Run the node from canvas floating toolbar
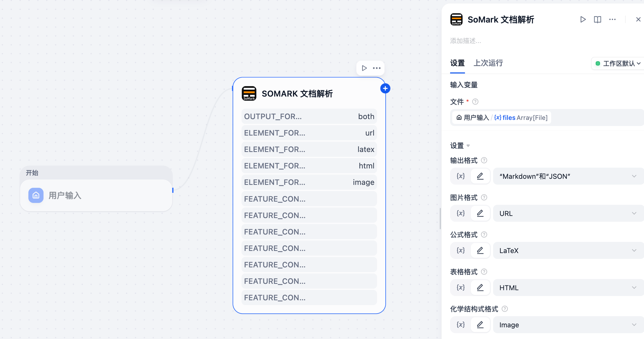 [364, 68]
